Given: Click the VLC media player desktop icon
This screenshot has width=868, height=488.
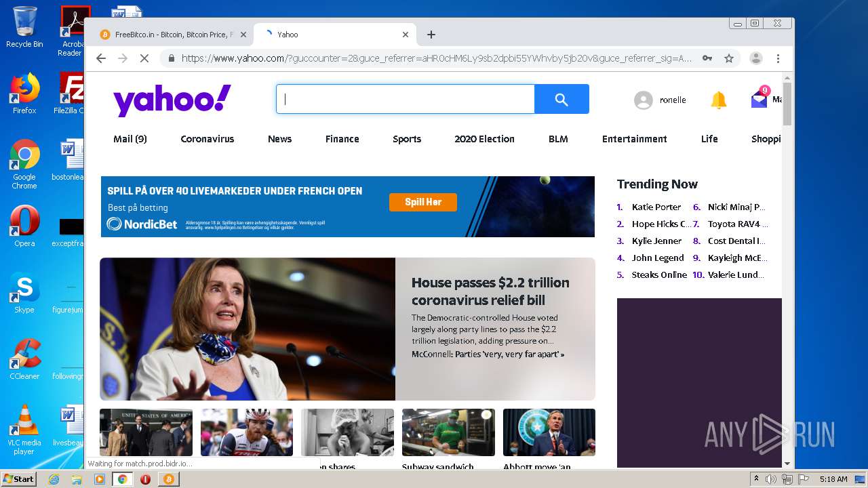Looking at the screenshot, I should point(24,430).
